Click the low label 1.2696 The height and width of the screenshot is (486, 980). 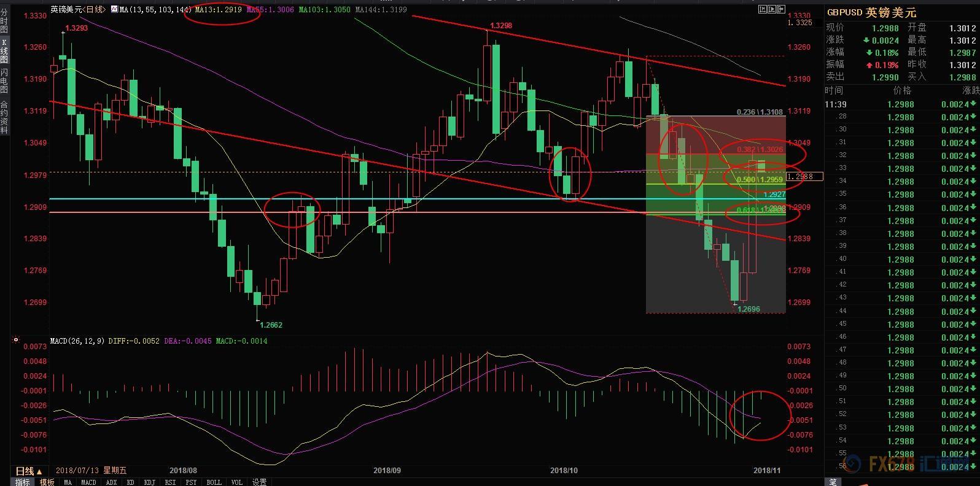749,309
